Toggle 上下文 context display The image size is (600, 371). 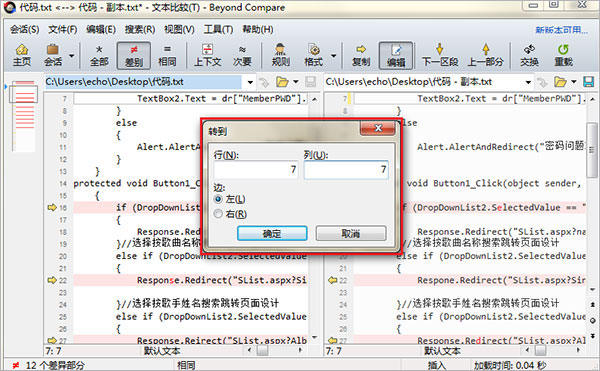[x=207, y=55]
